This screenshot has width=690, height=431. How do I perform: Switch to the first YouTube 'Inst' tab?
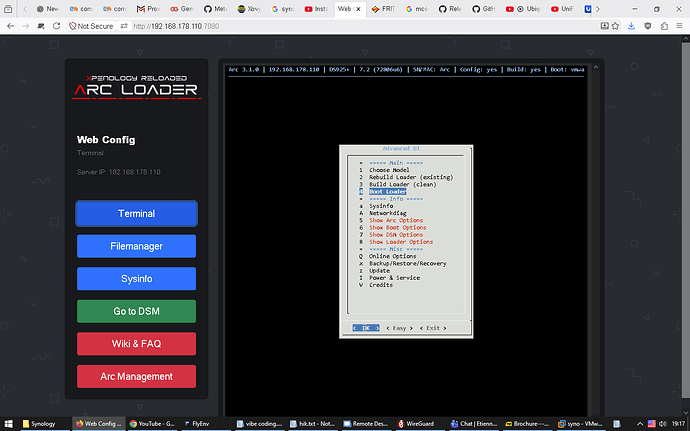click(x=316, y=9)
